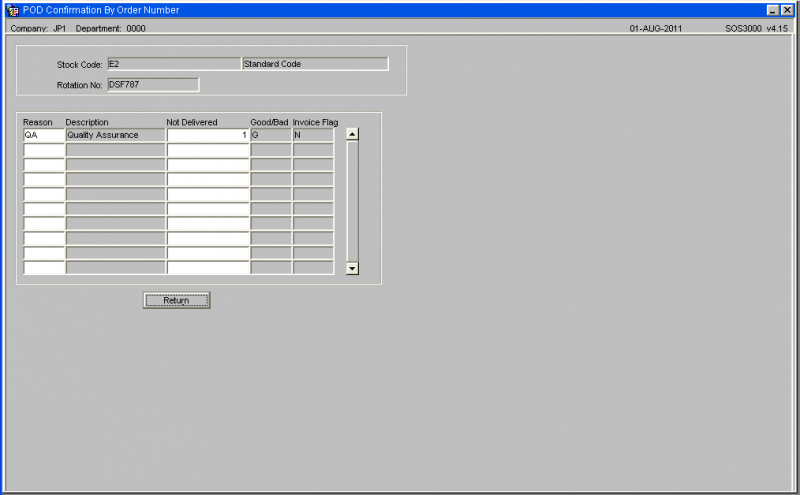Select the Good/Bad cell showing G
Screen dimensions: 800x495
pos(271,135)
